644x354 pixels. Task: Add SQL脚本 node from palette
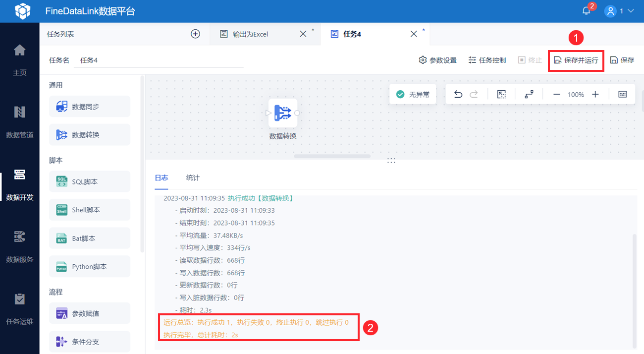coord(90,181)
